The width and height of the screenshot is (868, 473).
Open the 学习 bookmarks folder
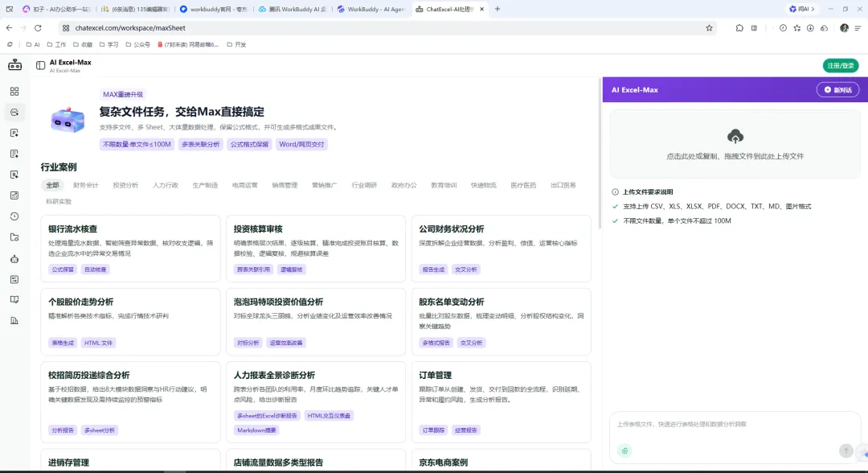tap(108, 44)
